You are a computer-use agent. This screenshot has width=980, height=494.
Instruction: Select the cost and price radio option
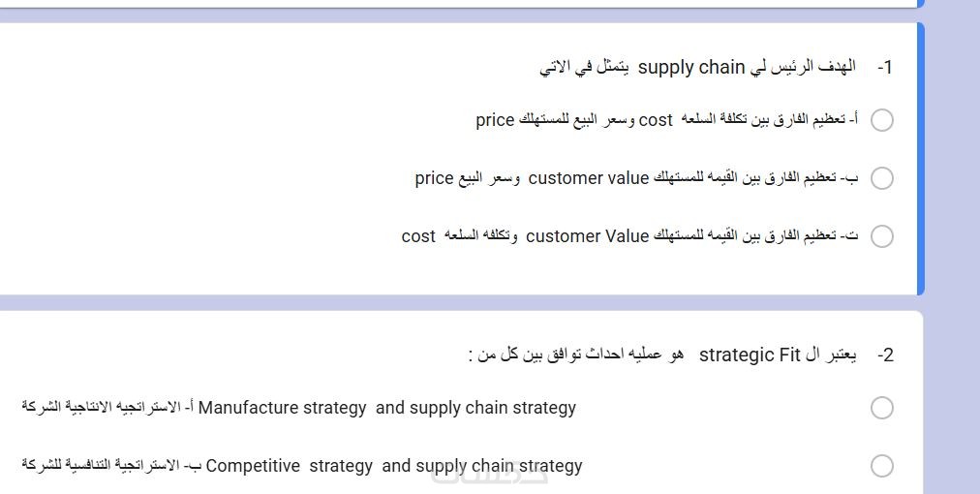pyautogui.click(x=881, y=120)
